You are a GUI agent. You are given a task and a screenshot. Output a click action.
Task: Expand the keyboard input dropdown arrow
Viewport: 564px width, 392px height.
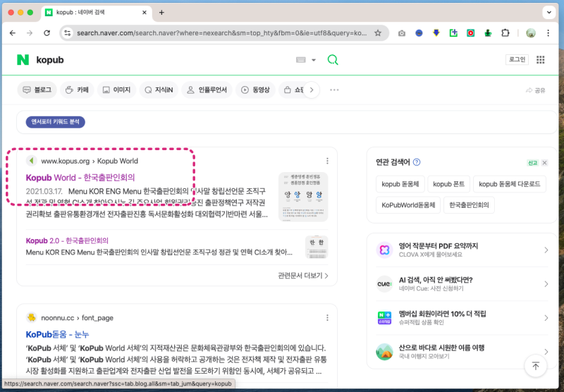pyautogui.click(x=314, y=60)
